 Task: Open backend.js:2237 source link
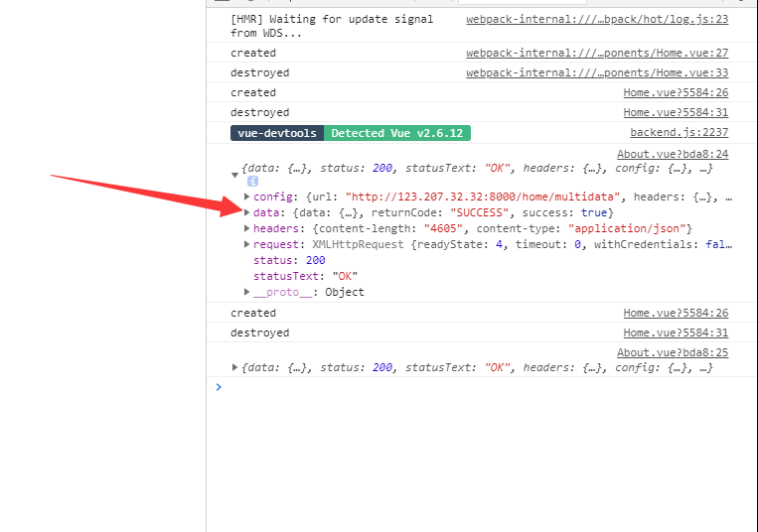(680, 132)
